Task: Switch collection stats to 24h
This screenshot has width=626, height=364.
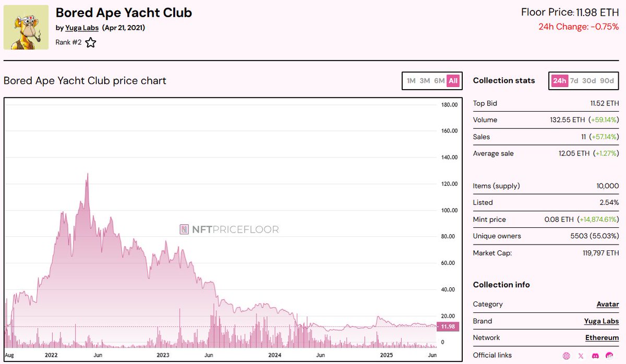Action: coord(560,81)
